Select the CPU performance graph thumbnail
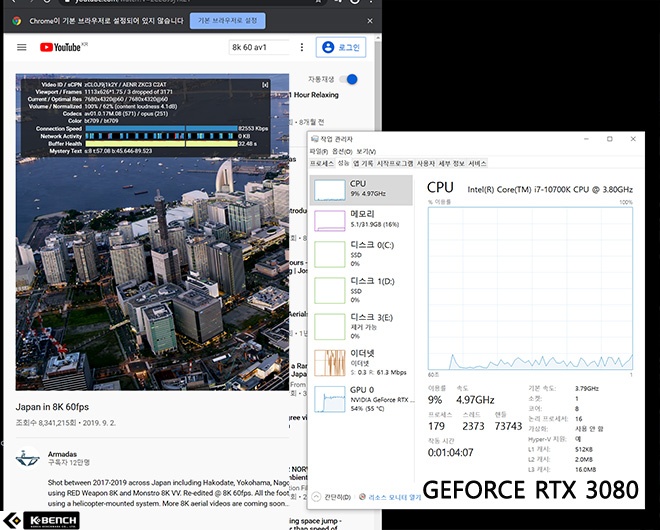This screenshot has width=660, height=530. (x=330, y=190)
